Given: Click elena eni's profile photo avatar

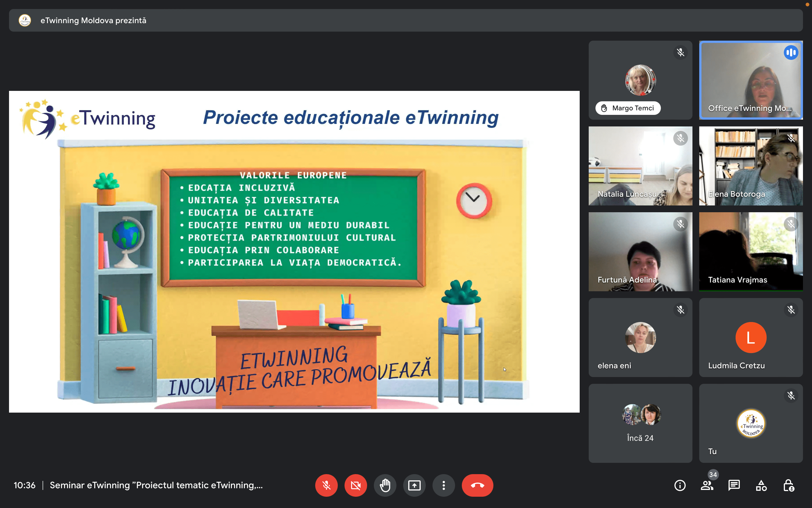Looking at the screenshot, I should (640, 337).
